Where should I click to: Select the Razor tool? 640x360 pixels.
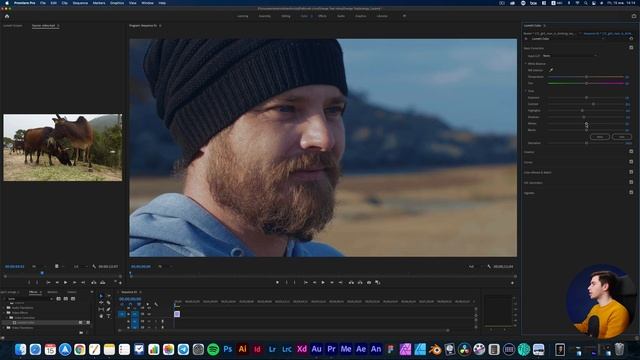pos(109,302)
